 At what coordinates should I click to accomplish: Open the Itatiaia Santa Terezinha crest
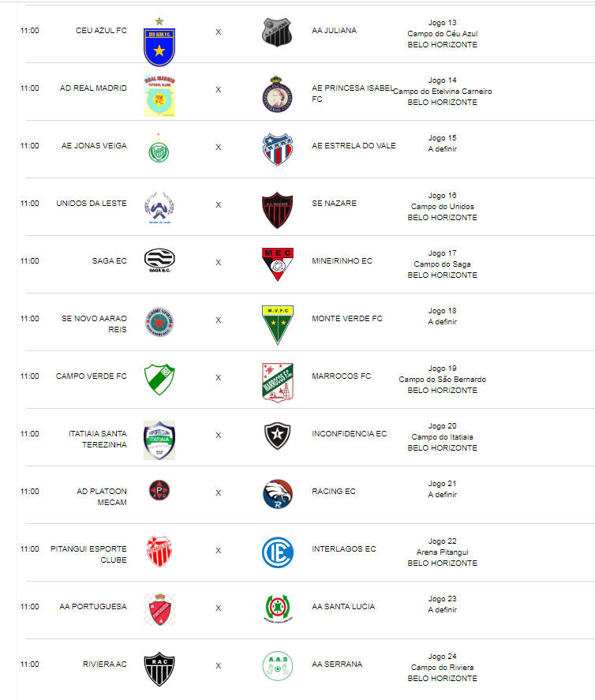point(159,440)
